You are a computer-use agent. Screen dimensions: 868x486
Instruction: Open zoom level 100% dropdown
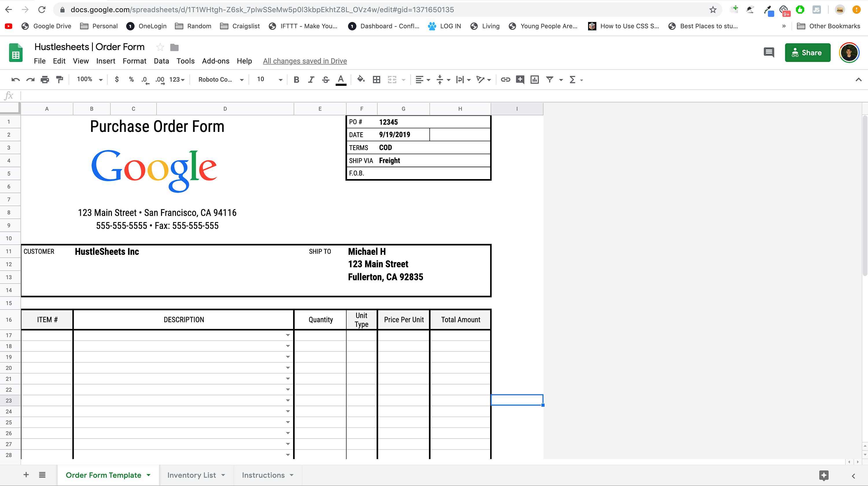pyautogui.click(x=89, y=80)
